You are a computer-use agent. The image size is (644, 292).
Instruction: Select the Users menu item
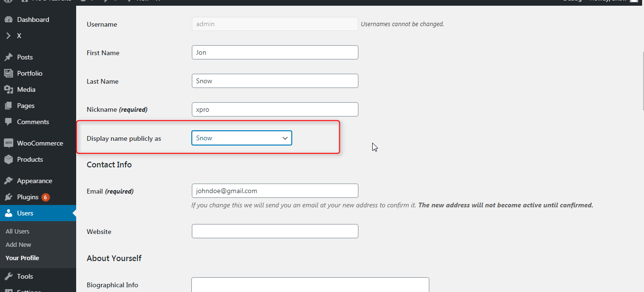(x=38, y=213)
